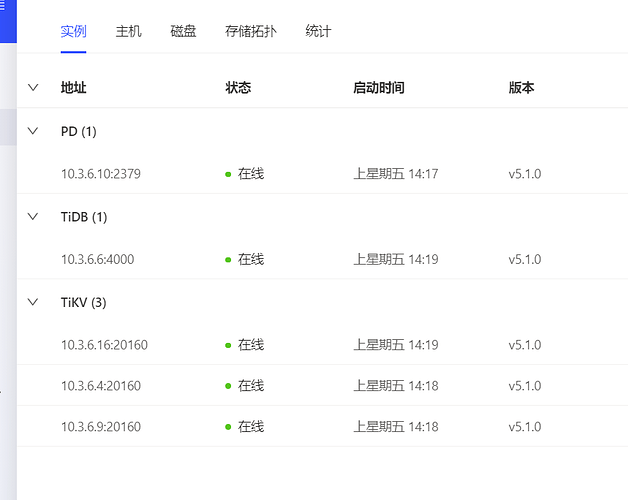This screenshot has height=500, width=628.
Task: Switch to the 实例 tab
Action: pos(73,31)
